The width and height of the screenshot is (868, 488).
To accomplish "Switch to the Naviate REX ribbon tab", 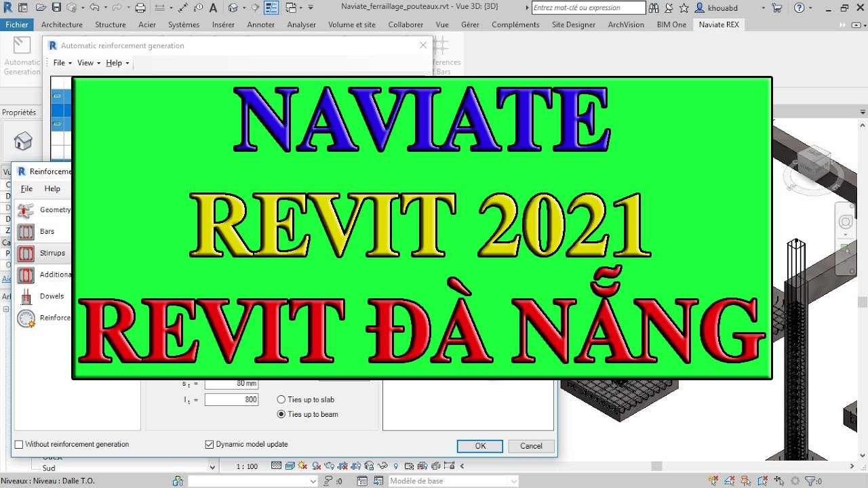I will (719, 24).
